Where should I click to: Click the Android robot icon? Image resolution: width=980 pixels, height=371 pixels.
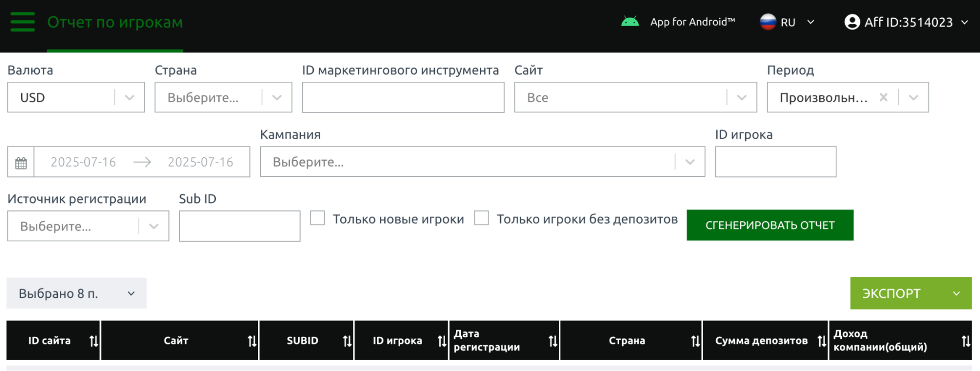click(x=629, y=22)
